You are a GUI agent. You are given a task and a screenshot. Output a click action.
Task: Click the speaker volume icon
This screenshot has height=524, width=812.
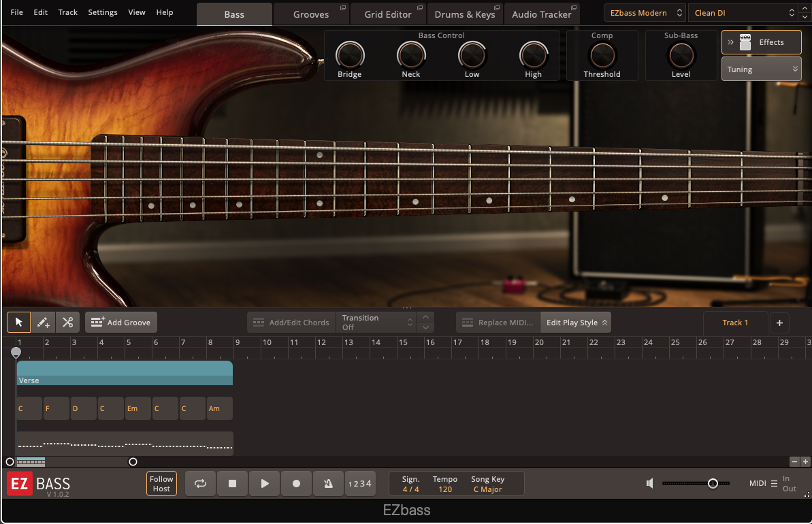(650, 483)
